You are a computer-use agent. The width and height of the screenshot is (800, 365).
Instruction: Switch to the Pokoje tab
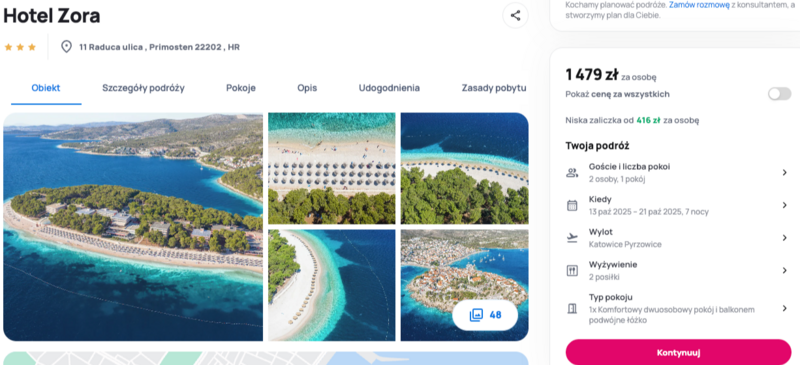241,88
